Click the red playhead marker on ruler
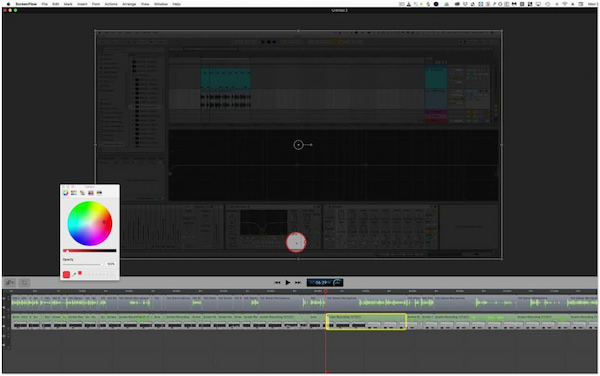This screenshot has width=600, height=376. pos(326,291)
